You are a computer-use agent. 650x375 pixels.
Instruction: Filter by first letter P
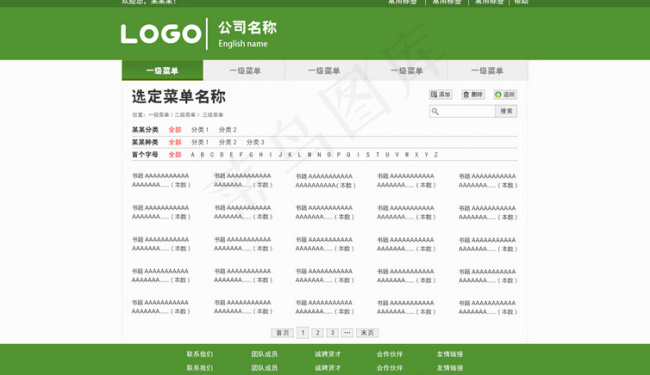339,155
